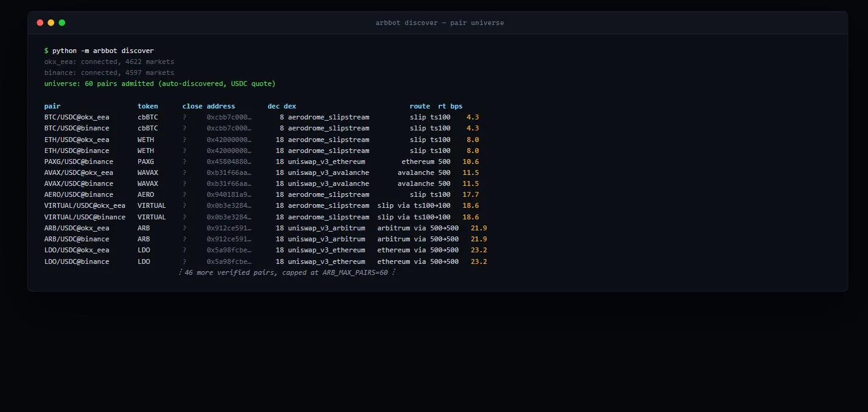Click the 'pair' column header

point(52,106)
